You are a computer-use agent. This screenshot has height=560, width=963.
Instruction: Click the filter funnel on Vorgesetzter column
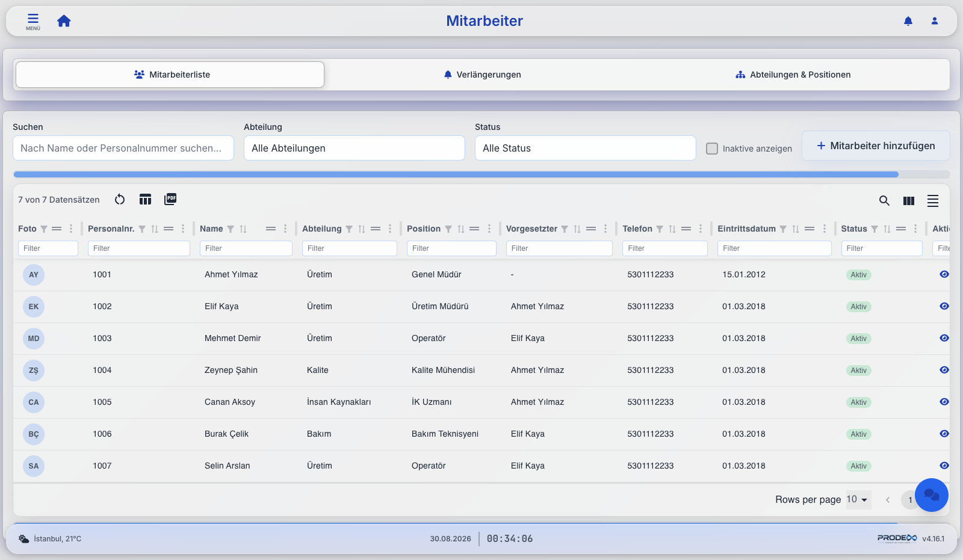coord(565,229)
